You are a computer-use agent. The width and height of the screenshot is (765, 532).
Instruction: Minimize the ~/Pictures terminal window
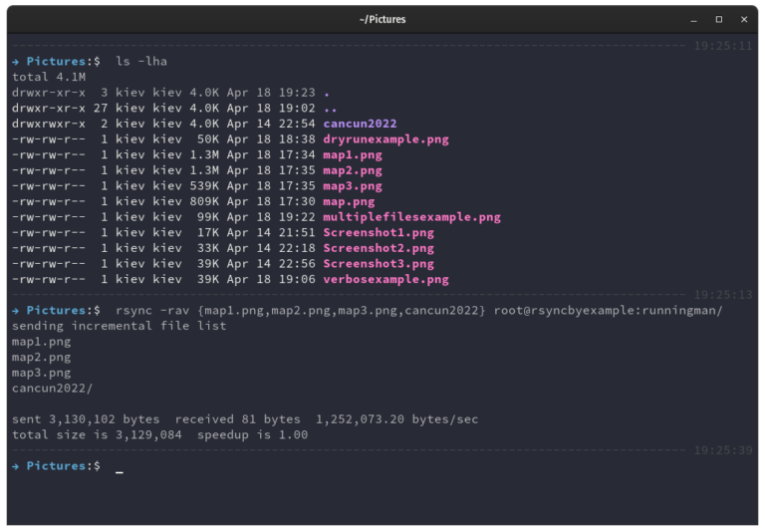693,20
